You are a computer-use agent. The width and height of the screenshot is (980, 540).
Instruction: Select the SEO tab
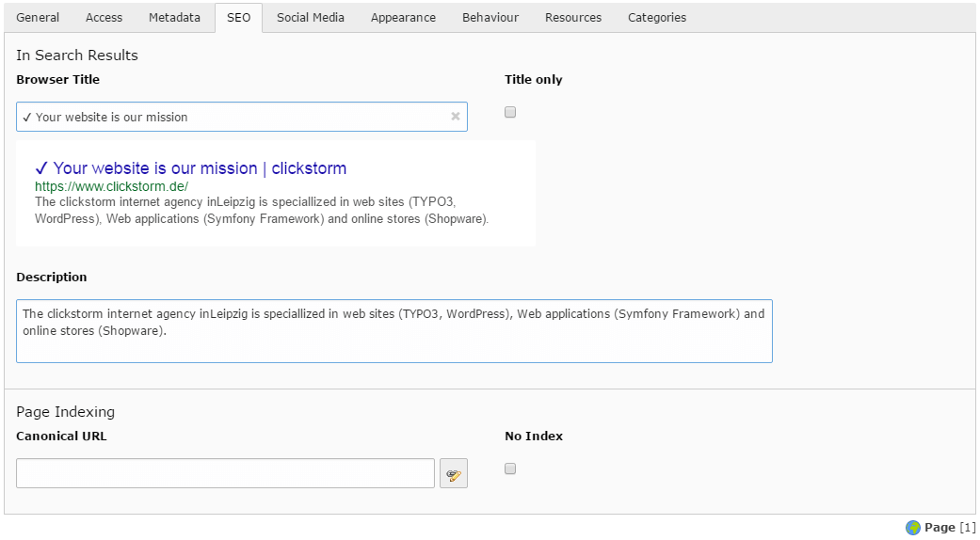point(238,18)
